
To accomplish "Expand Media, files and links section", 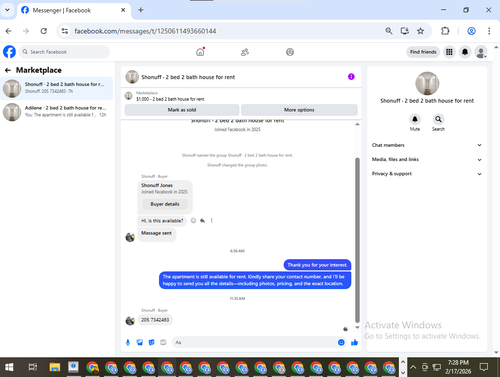I will tap(427, 159).
